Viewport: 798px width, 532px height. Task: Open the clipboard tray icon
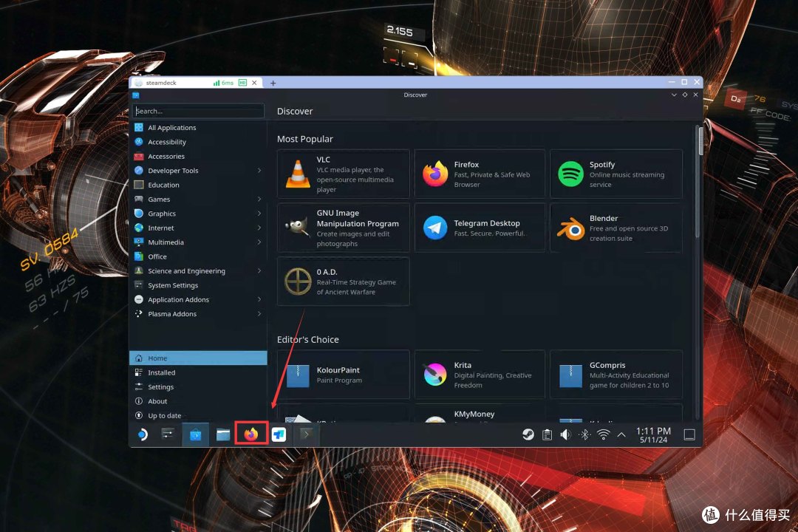click(x=547, y=434)
